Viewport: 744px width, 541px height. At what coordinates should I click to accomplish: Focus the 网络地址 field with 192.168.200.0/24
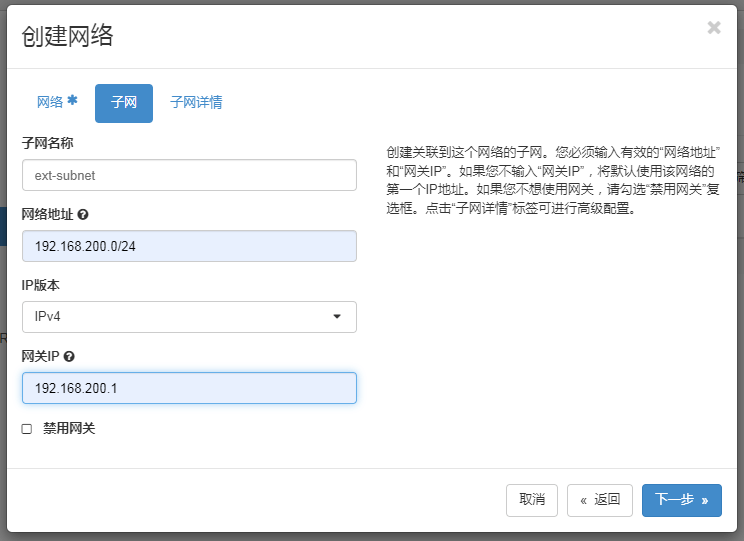click(x=189, y=246)
